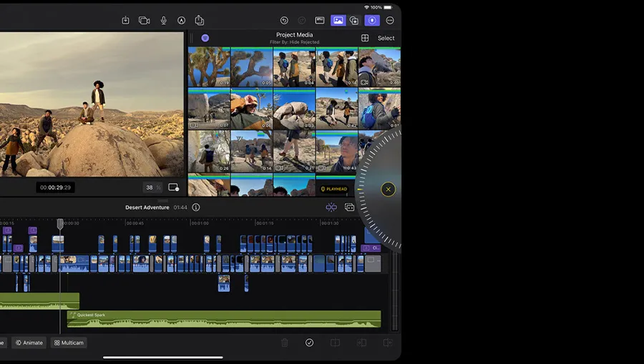This screenshot has height=364, width=644.
Task: Toggle timeline snapping
Action: [x=331, y=207]
